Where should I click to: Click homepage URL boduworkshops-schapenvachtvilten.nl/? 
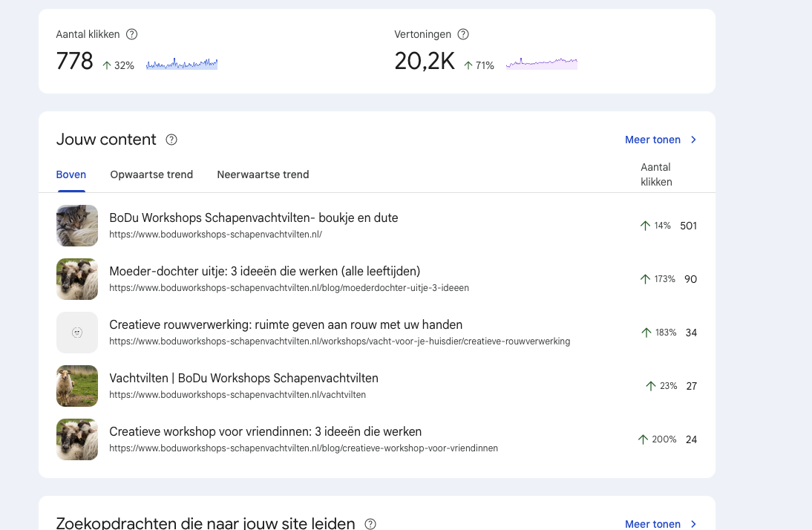(215, 234)
